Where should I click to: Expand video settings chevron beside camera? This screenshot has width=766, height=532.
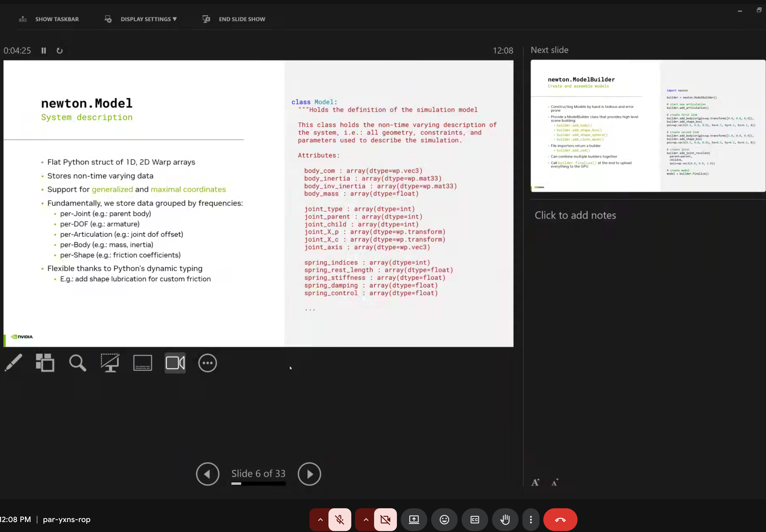(366, 519)
